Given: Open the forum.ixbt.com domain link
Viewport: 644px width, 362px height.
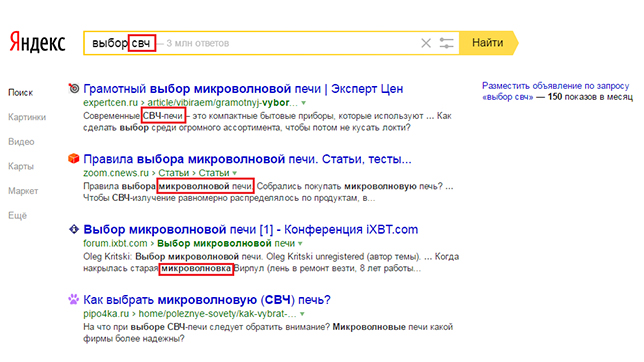Looking at the screenshot, I should point(115,243).
